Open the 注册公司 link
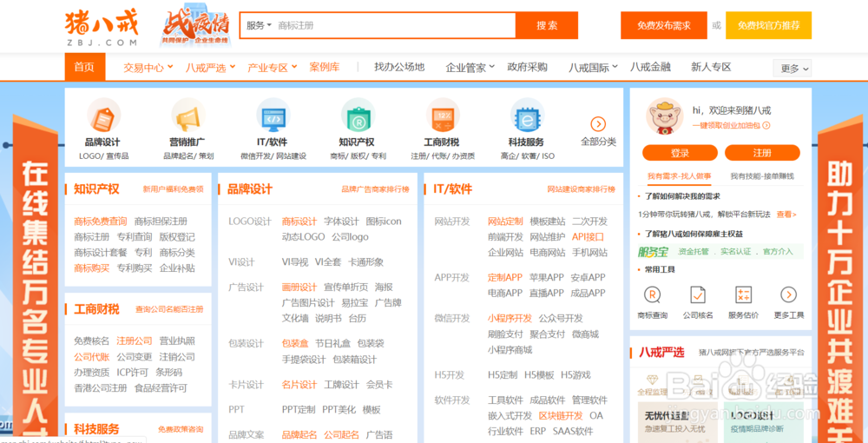Screen dimensions: 868x443 click(x=135, y=341)
